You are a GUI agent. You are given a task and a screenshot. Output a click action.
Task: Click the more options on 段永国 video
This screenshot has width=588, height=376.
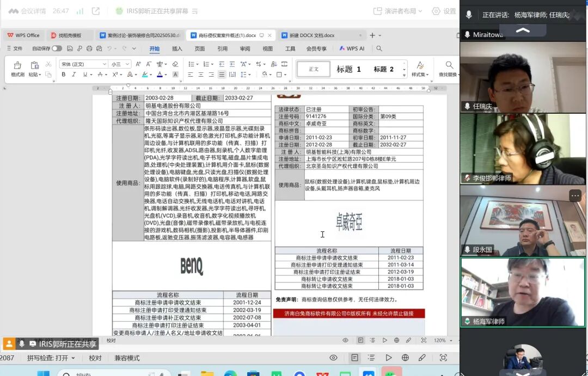575,196
